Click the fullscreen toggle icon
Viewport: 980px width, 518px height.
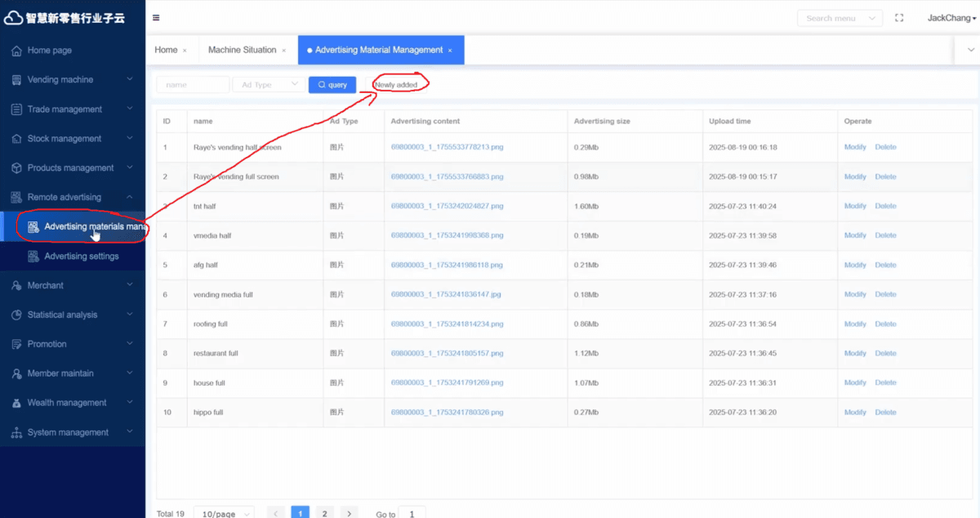point(899,18)
